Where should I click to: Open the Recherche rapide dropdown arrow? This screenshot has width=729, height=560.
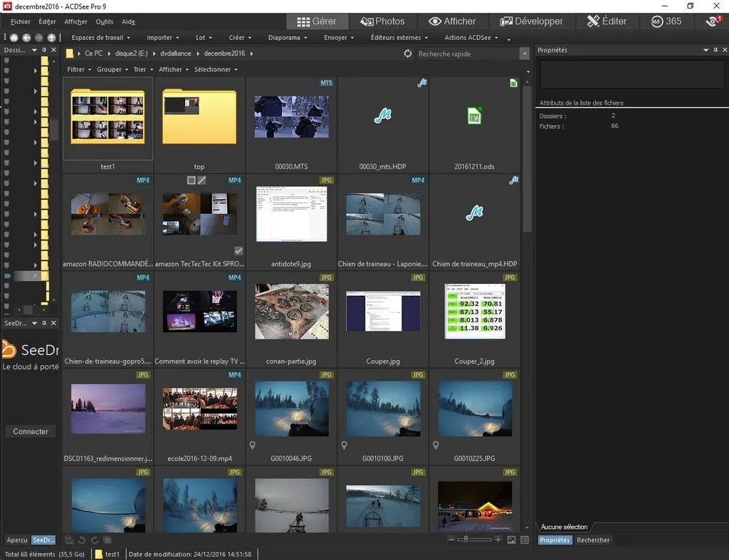tap(525, 54)
